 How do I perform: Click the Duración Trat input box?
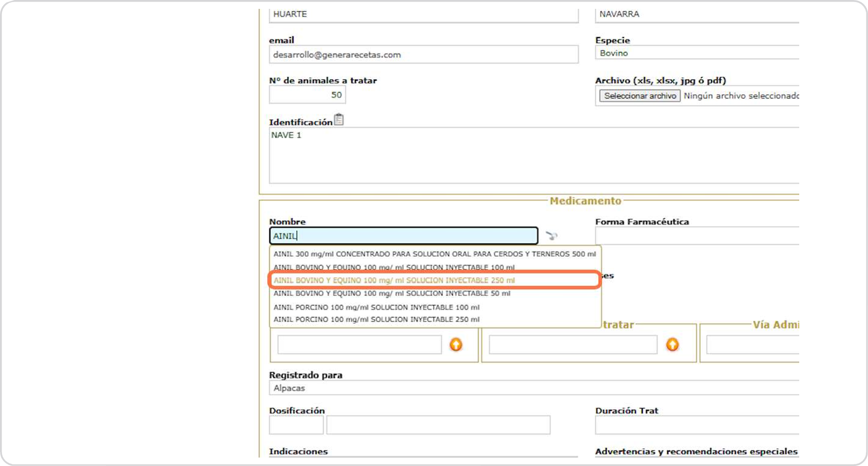[x=697, y=425]
